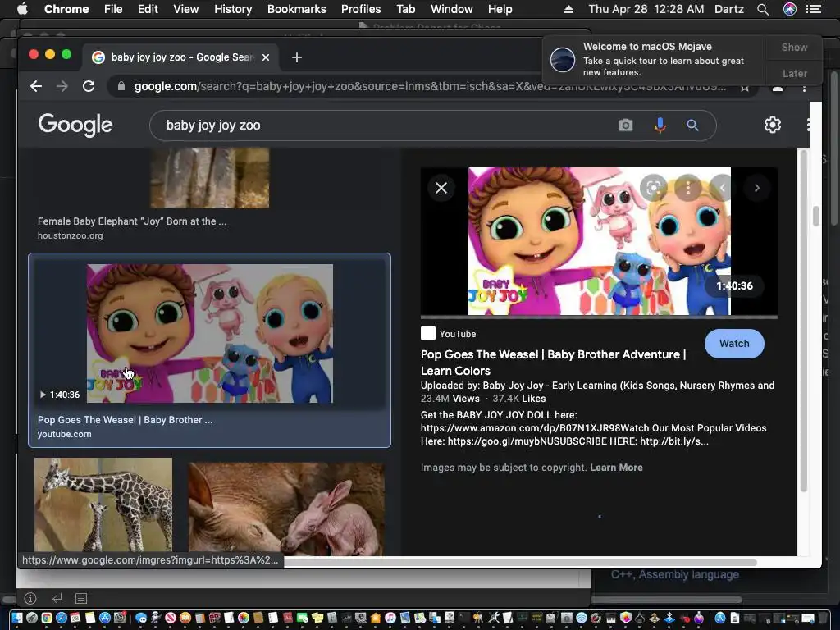The width and height of the screenshot is (840, 630).
Task: Open large Baby Joy Joy preview image
Action: pyautogui.click(x=599, y=241)
